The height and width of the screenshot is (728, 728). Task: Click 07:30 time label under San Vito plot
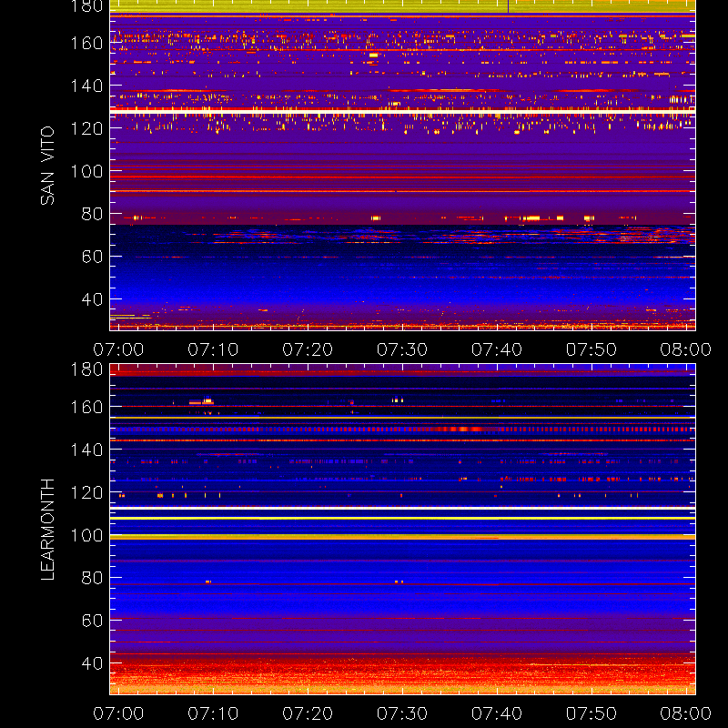[x=402, y=349]
